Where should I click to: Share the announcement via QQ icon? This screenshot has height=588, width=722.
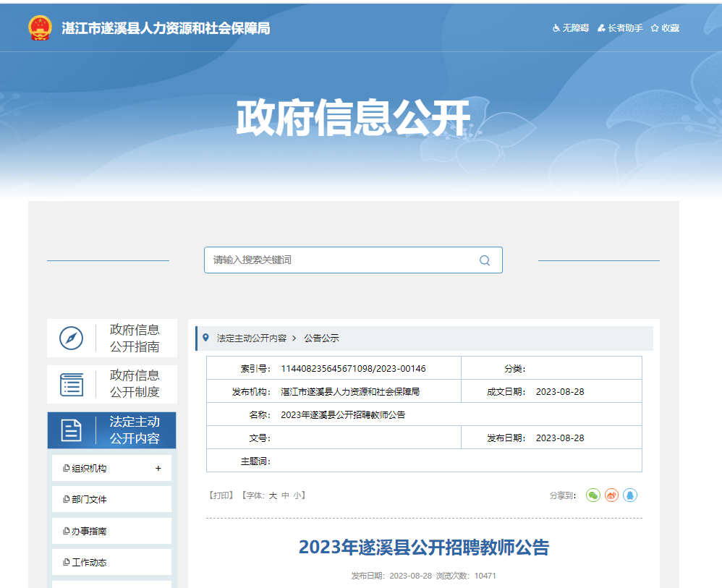[630, 495]
